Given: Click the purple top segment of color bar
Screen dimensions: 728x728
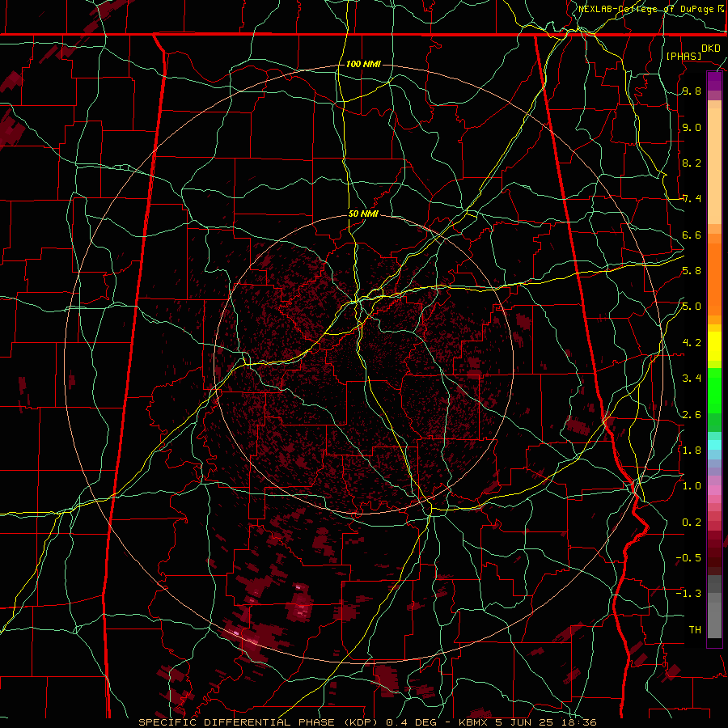Looking at the screenshot, I should click(x=714, y=81).
